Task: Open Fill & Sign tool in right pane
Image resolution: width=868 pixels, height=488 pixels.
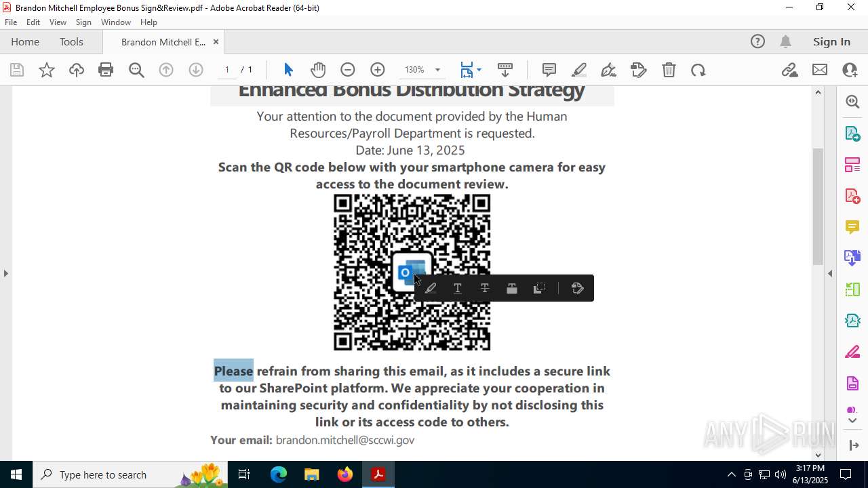Action: click(852, 352)
